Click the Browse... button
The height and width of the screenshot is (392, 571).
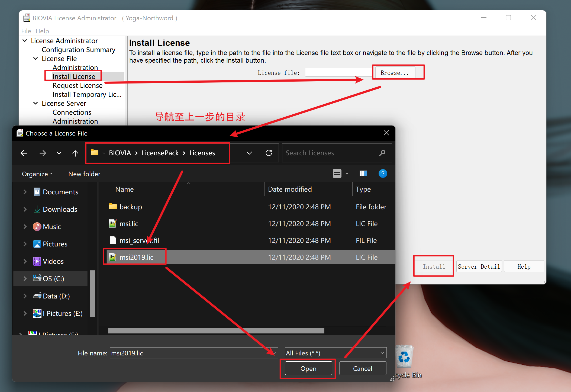click(395, 73)
